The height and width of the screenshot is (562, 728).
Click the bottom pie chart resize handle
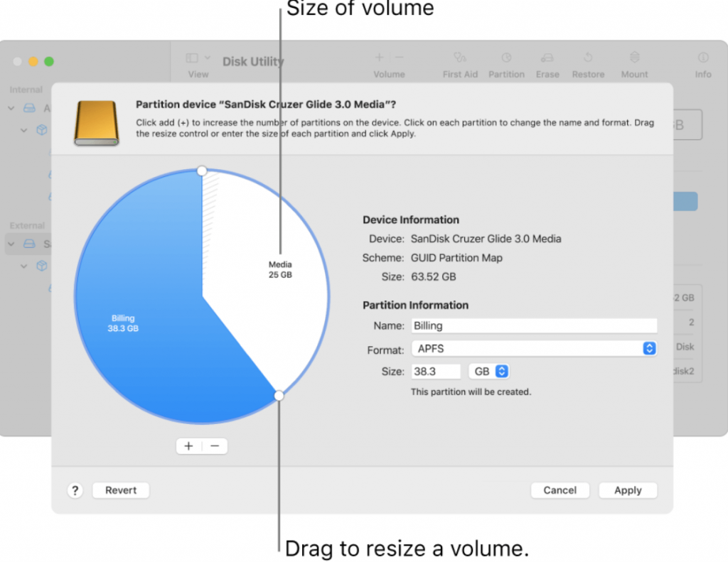click(x=279, y=396)
